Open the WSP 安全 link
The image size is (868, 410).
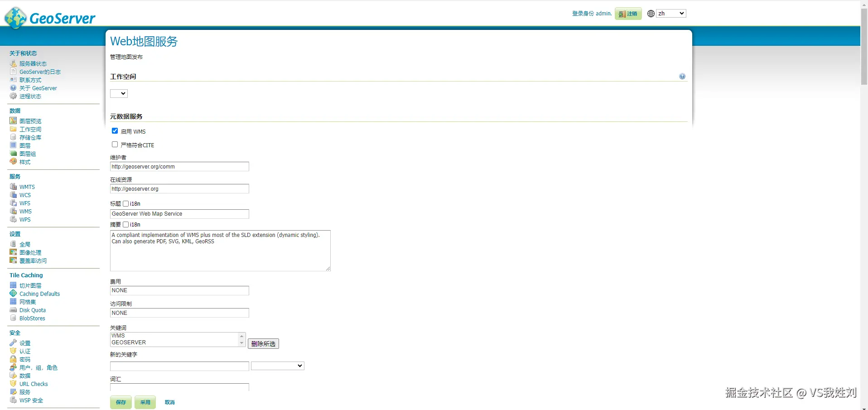[31, 400]
